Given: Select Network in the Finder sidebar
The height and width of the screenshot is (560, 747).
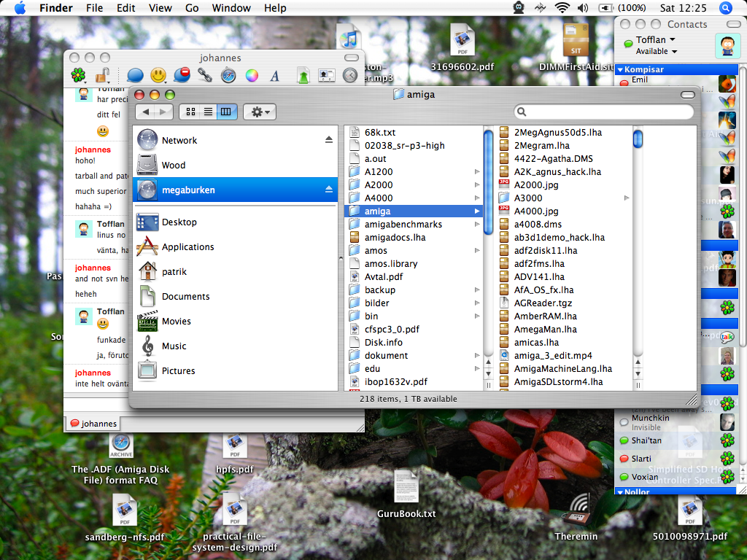Looking at the screenshot, I should point(236,140).
